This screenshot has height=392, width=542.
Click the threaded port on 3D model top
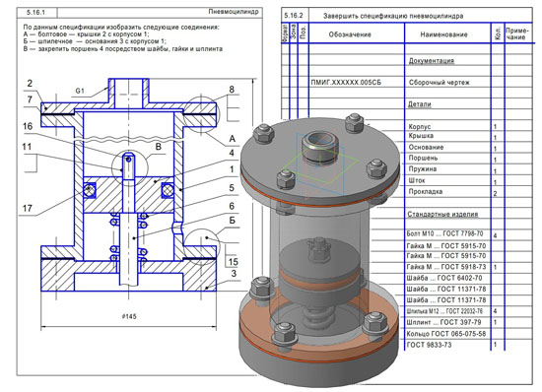pos(319,146)
